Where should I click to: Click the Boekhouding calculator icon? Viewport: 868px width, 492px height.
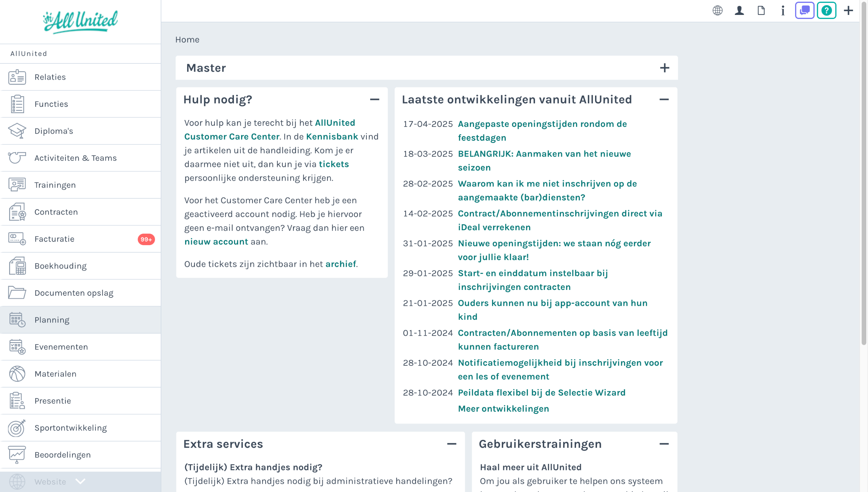coord(17,266)
